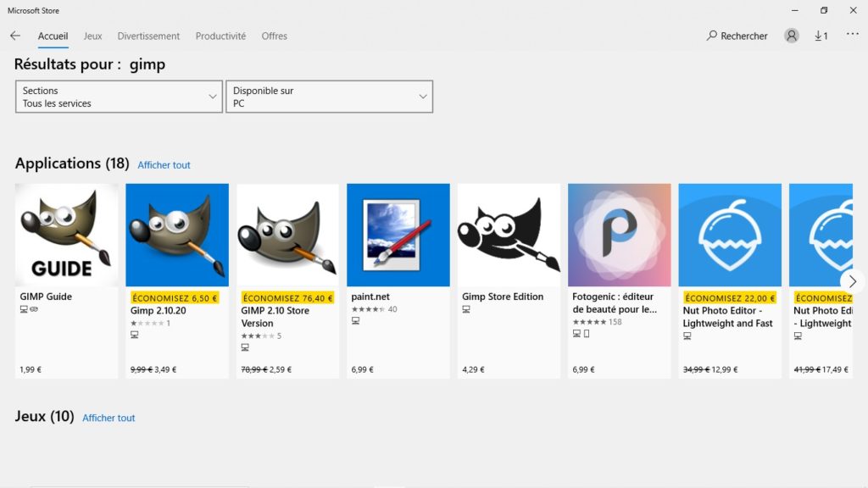The image size is (868, 488).
Task: Close the Microsoft Store window
Action: coord(853,10)
